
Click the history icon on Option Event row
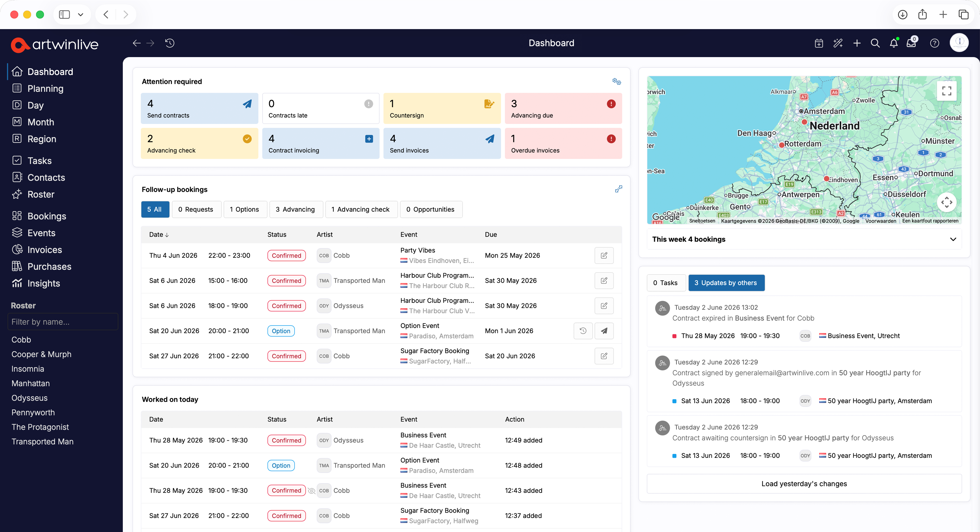(583, 331)
